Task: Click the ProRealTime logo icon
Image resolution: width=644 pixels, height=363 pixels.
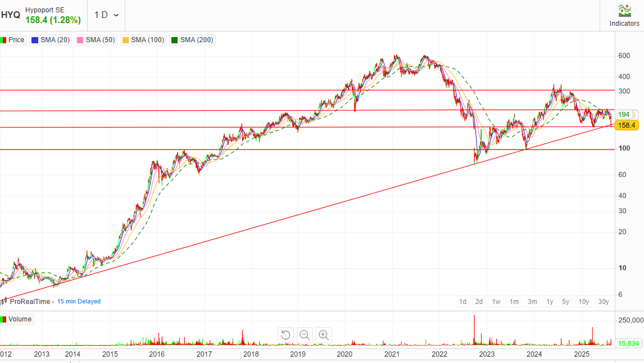Action: (5, 301)
